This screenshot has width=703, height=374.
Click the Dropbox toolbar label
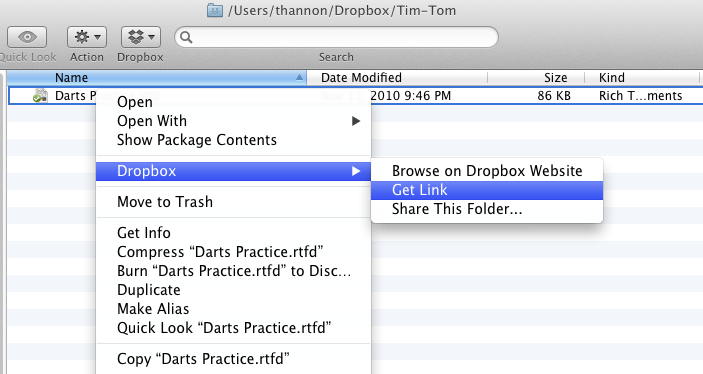click(x=140, y=57)
